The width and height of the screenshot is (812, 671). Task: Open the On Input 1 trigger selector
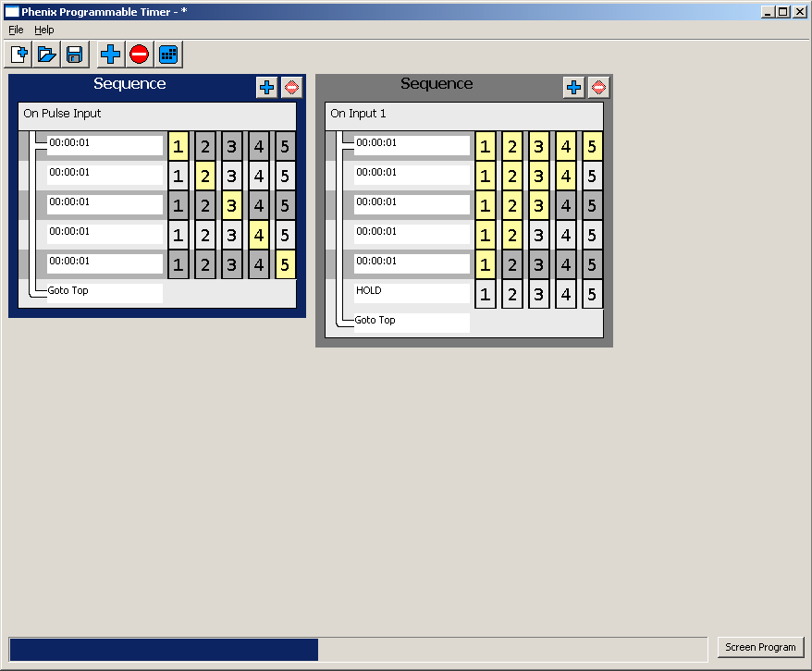point(464,115)
